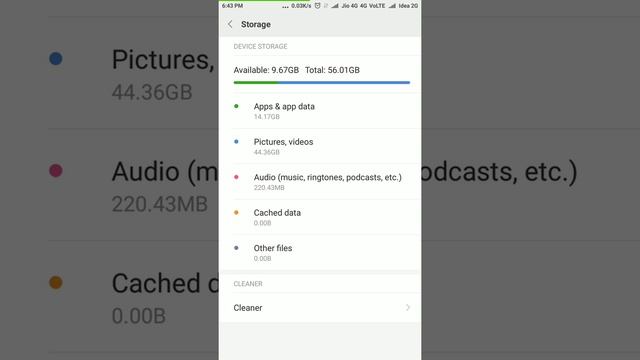
Task: Click the Idea 2G signal strength icon
Action: (x=392, y=6)
